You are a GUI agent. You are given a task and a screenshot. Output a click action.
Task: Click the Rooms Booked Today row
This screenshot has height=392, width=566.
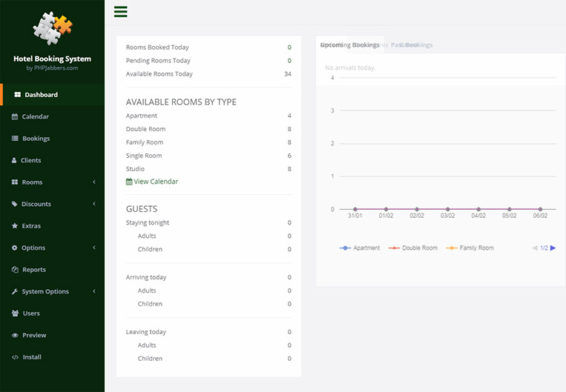tap(208, 47)
